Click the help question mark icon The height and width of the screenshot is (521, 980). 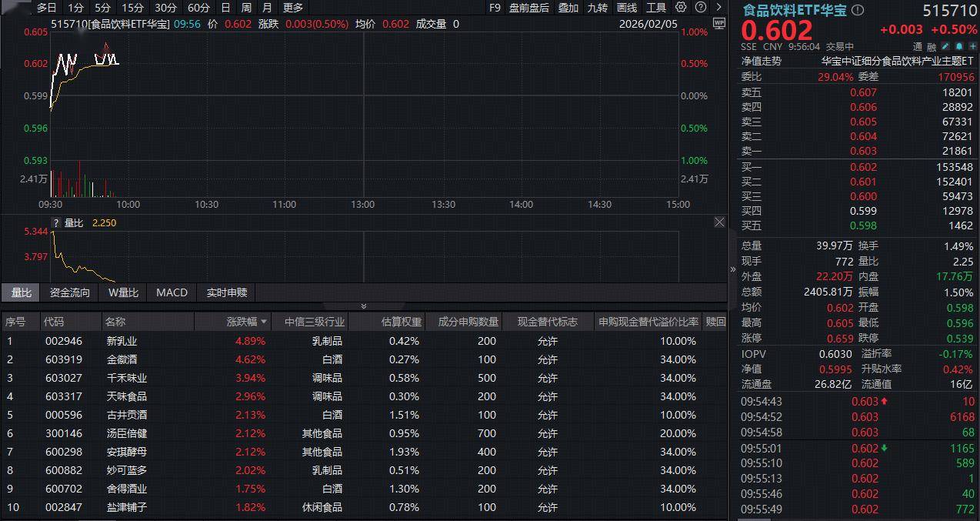[x=699, y=8]
